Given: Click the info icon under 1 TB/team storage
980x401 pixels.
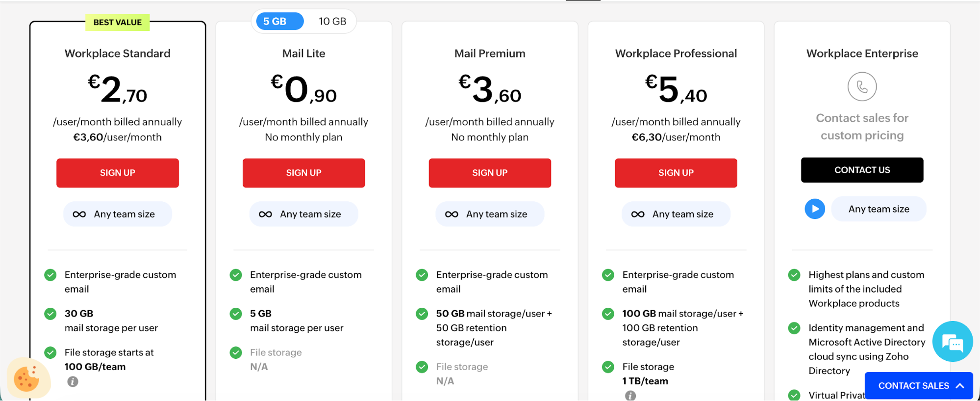Looking at the screenshot, I should (630, 396).
